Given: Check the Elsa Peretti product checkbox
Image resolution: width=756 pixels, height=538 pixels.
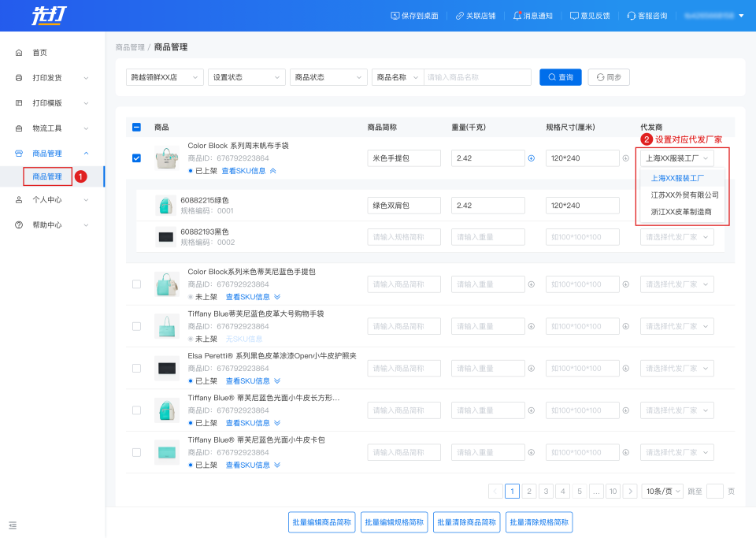Looking at the screenshot, I should (136, 368).
